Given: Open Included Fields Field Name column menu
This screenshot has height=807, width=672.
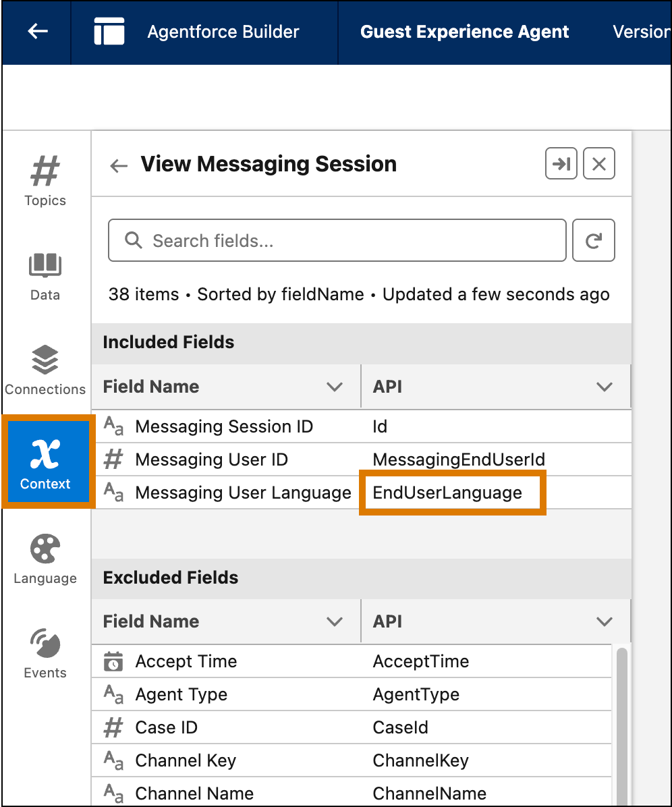Looking at the screenshot, I should (x=335, y=387).
